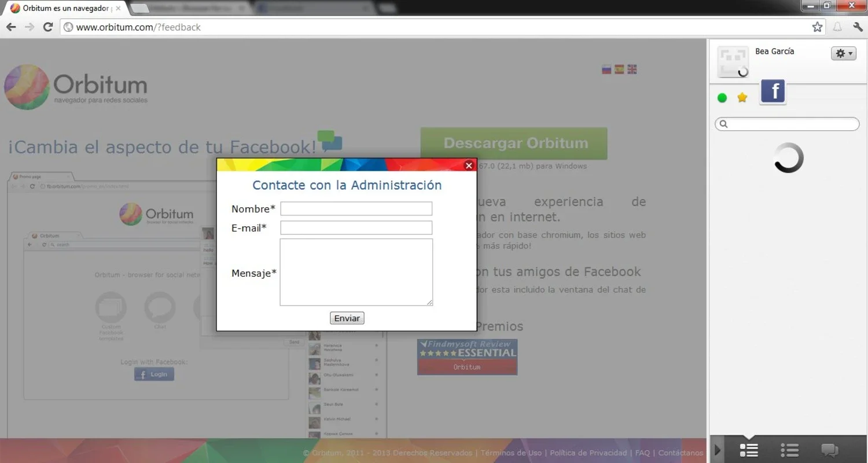Select the Facebook network icon in sidebar
Screen dimensions: 868x463
point(773,92)
